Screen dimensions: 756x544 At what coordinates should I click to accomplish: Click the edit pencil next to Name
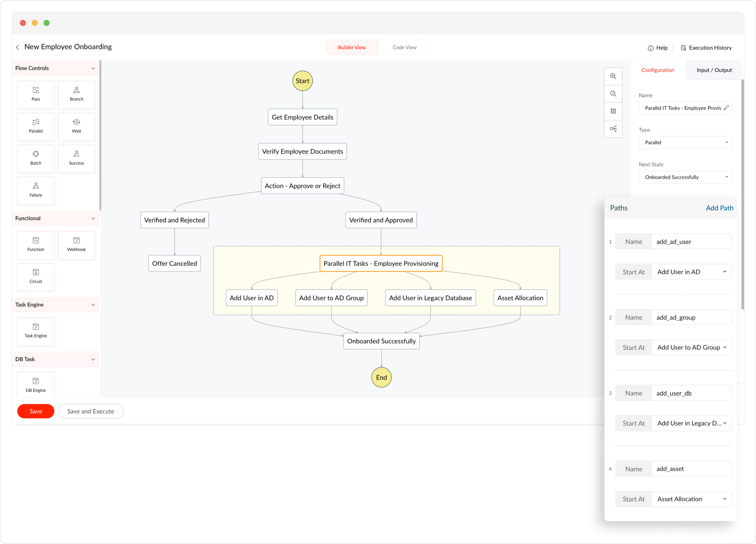pyautogui.click(x=726, y=108)
